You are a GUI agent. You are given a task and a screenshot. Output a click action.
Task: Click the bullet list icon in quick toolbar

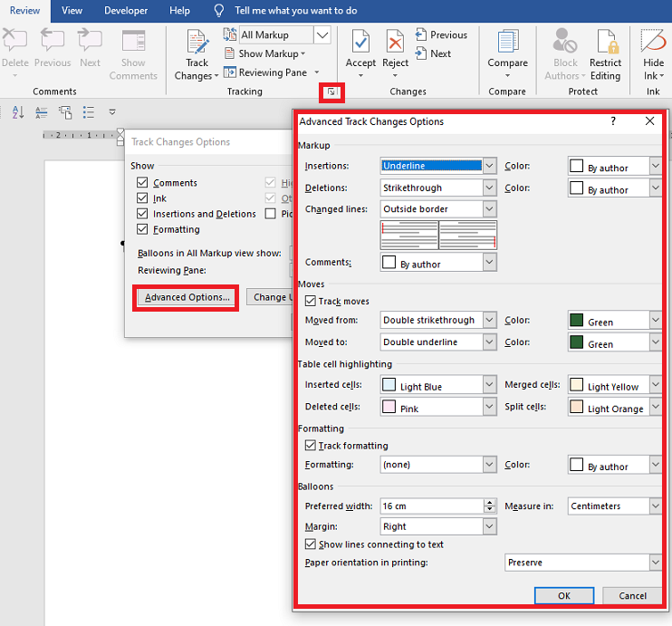[x=89, y=112]
